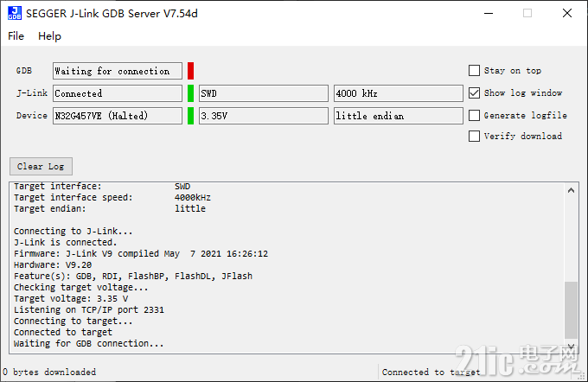Image resolution: width=588 pixels, height=382 pixels.
Task: Click the green Device status indicator
Action: pos(190,116)
